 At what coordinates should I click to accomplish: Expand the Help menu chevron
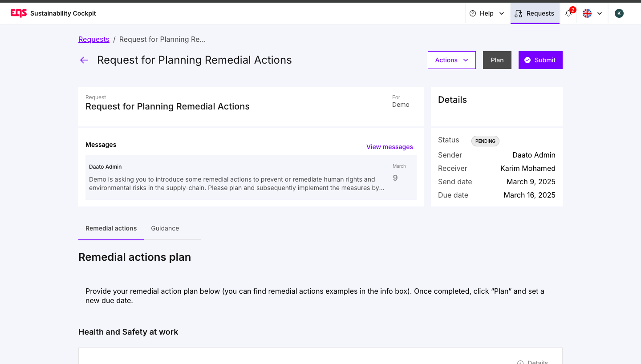point(502,13)
